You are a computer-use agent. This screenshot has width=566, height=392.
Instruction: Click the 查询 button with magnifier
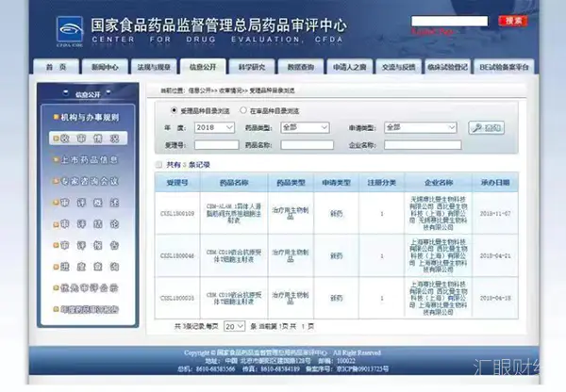click(486, 127)
